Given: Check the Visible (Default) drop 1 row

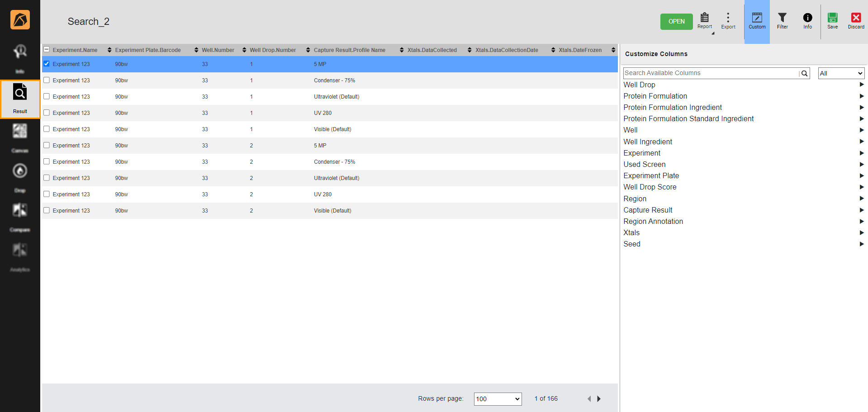Looking at the screenshot, I should [47, 129].
